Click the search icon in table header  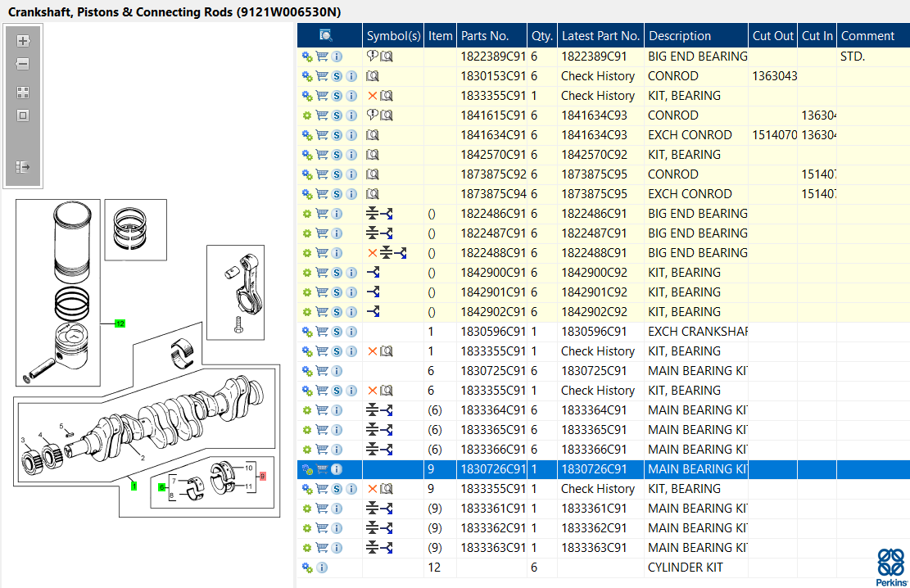click(326, 35)
